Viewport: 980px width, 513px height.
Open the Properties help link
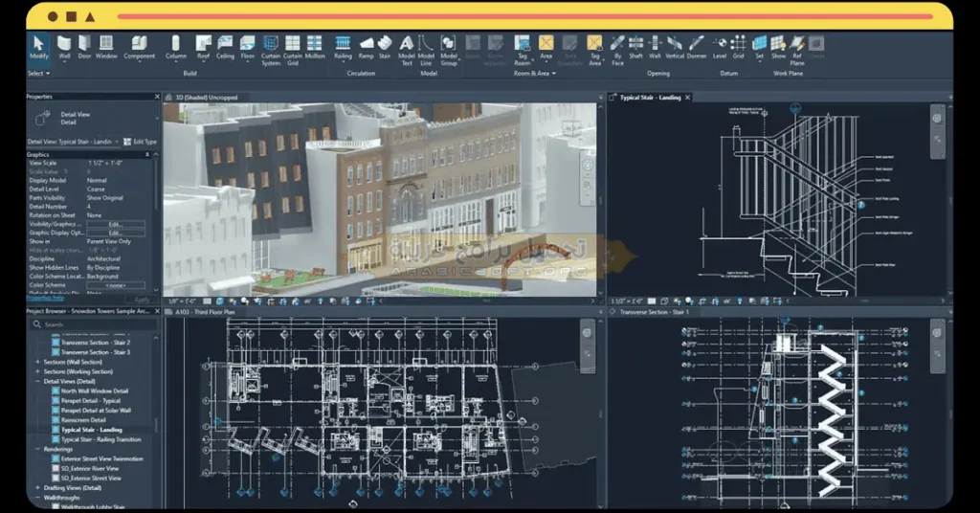45,298
